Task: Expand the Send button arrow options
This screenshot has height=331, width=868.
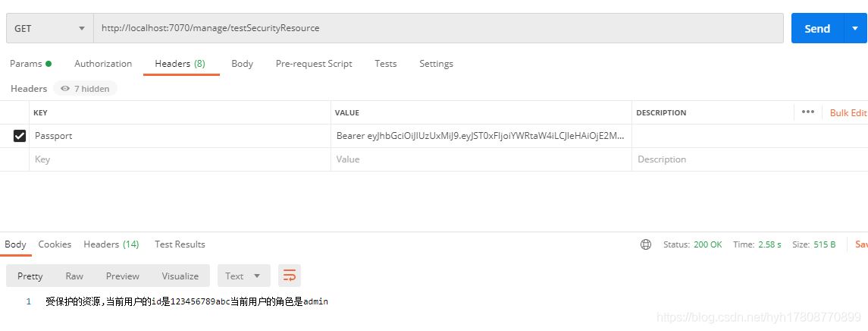Action: click(x=855, y=28)
